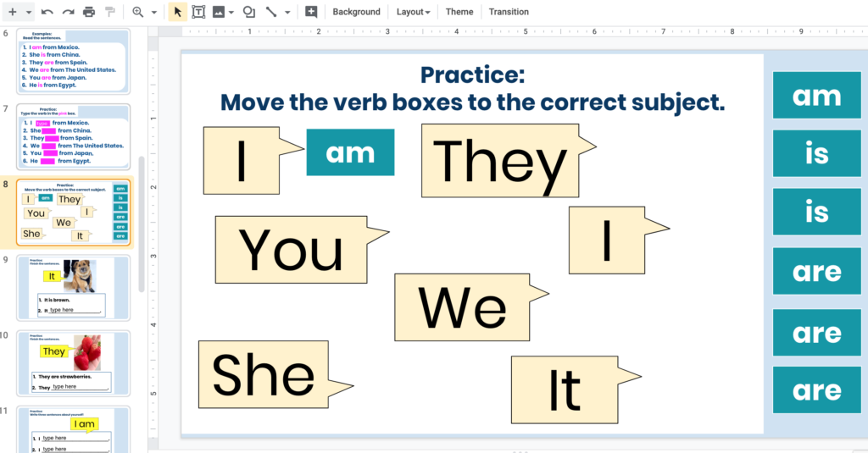This screenshot has height=453, width=868.
Task: Click the print icon
Action: click(x=88, y=12)
